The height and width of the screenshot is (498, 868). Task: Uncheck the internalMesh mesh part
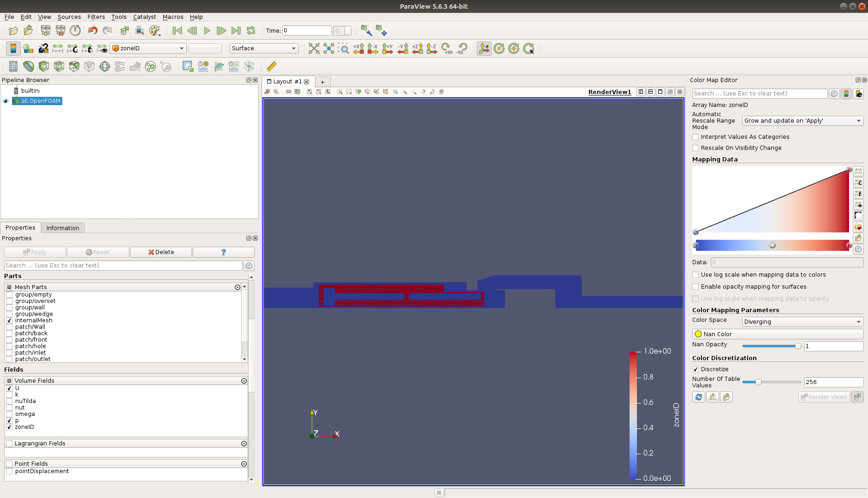[x=9, y=320]
